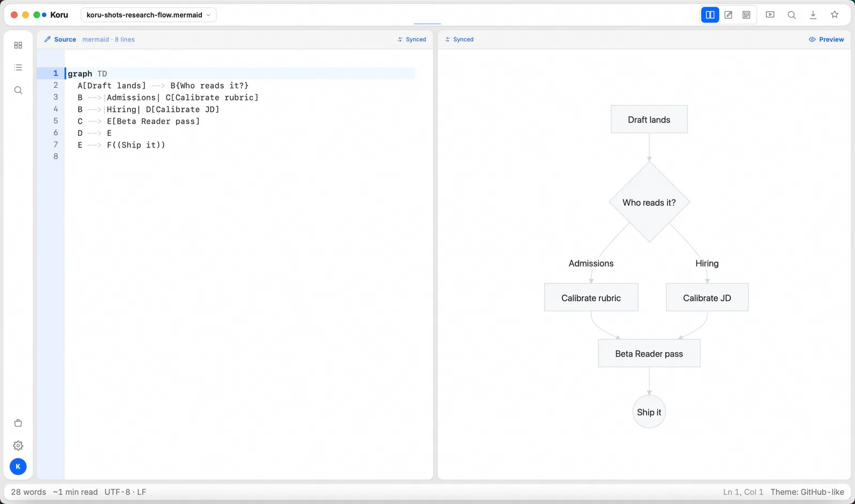Click line number 5 in gutter
Image resolution: width=855 pixels, height=504 pixels.
(x=56, y=121)
